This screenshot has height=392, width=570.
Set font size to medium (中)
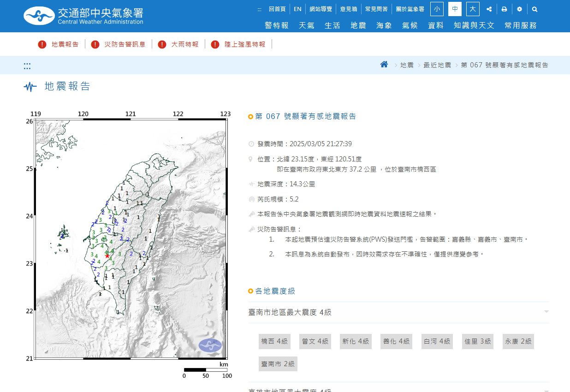click(455, 9)
